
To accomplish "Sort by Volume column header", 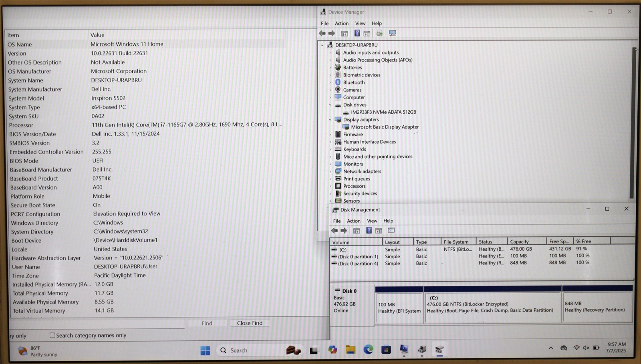I will click(x=356, y=242).
